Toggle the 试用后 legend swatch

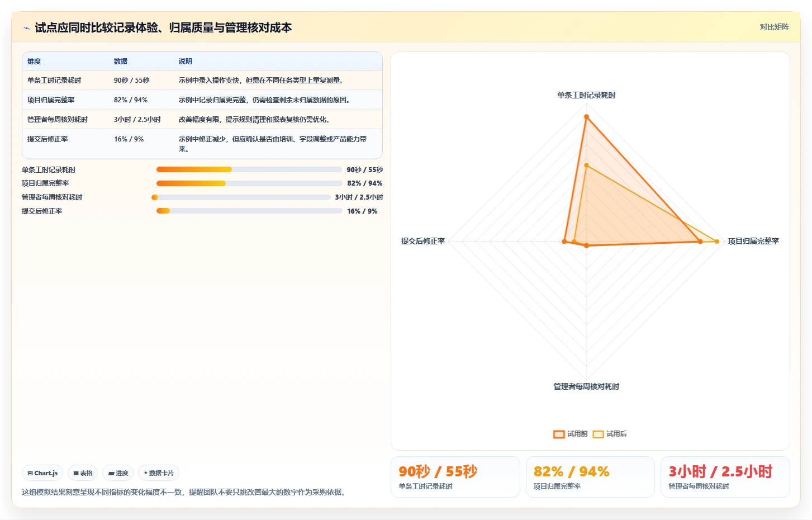(x=598, y=434)
